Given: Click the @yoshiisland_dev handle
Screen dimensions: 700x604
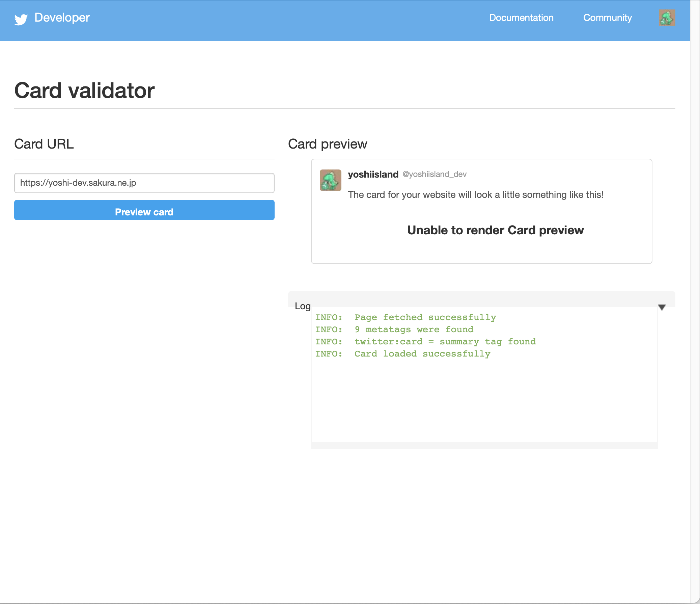Looking at the screenshot, I should (435, 174).
